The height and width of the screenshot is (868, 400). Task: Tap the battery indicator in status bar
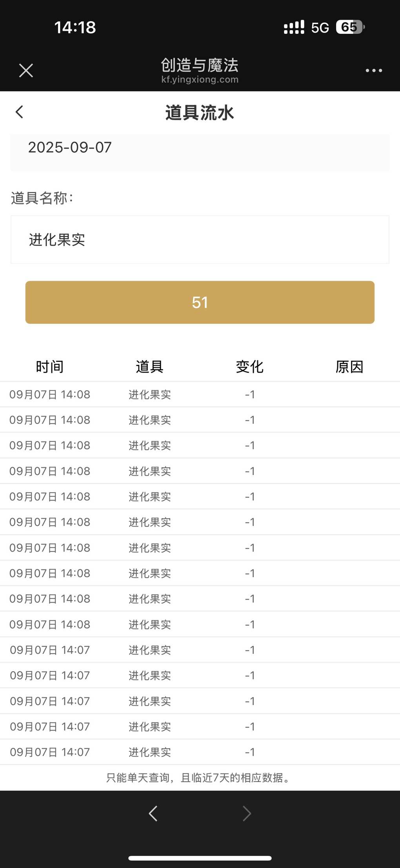click(x=350, y=27)
